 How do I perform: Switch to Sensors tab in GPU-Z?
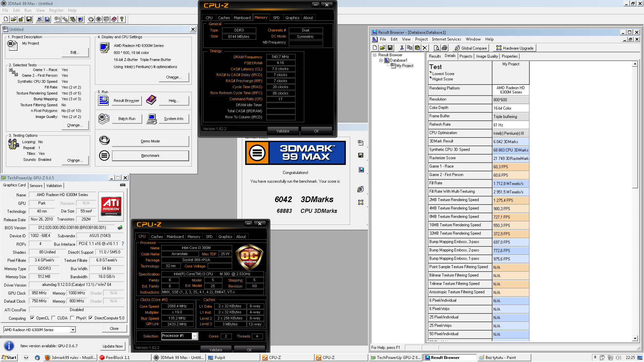click(x=36, y=186)
